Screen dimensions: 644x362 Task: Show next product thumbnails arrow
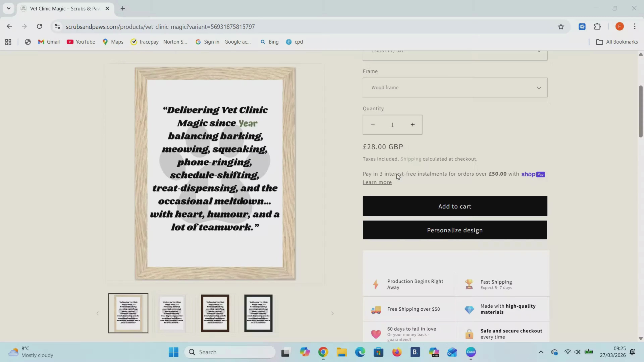tap(333, 313)
